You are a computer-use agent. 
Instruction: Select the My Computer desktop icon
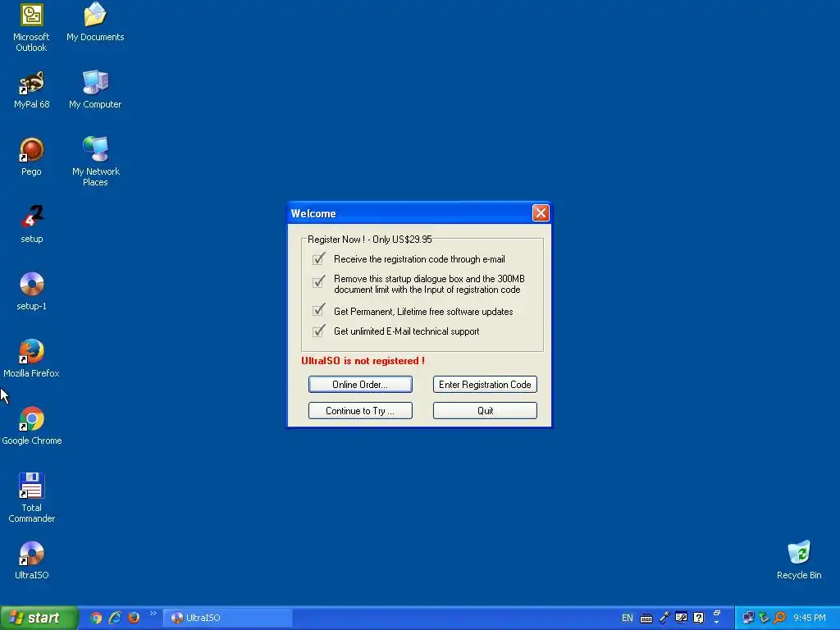tap(95, 89)
